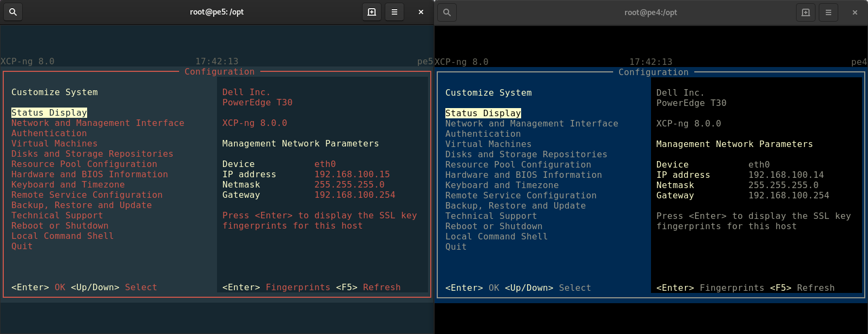Click the Fingerprints hint in pe4 footer
Screen dimensions: 868x334
coord(732,288)
